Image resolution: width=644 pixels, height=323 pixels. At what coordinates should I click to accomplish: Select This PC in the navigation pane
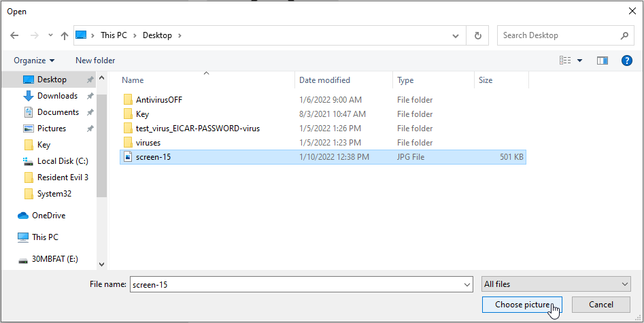pos(45,237)
